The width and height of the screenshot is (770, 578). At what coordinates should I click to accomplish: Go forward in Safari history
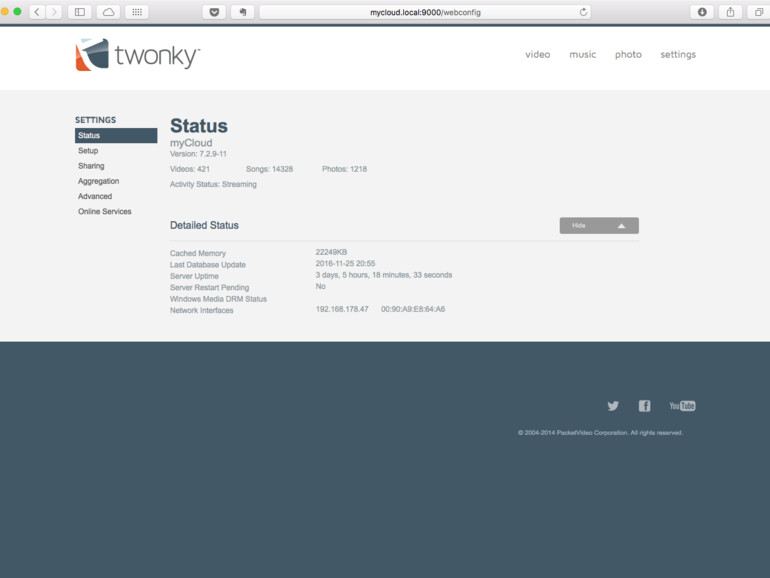click(54, 12)
